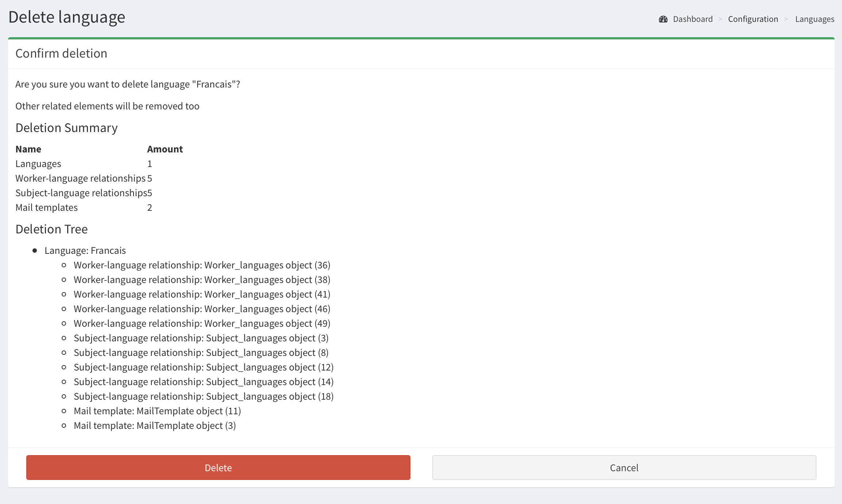Open the Languages breadcrumb
The height and width of the screenshot is (504, 842).
click(814, 19)
